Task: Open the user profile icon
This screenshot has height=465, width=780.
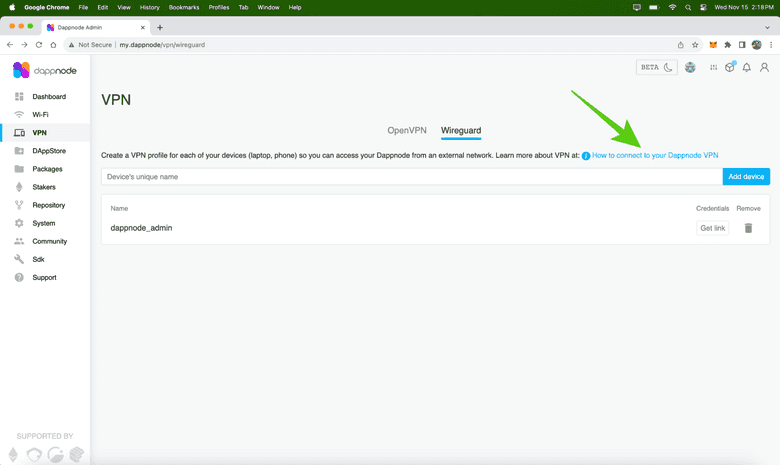Action: (764, 68)
